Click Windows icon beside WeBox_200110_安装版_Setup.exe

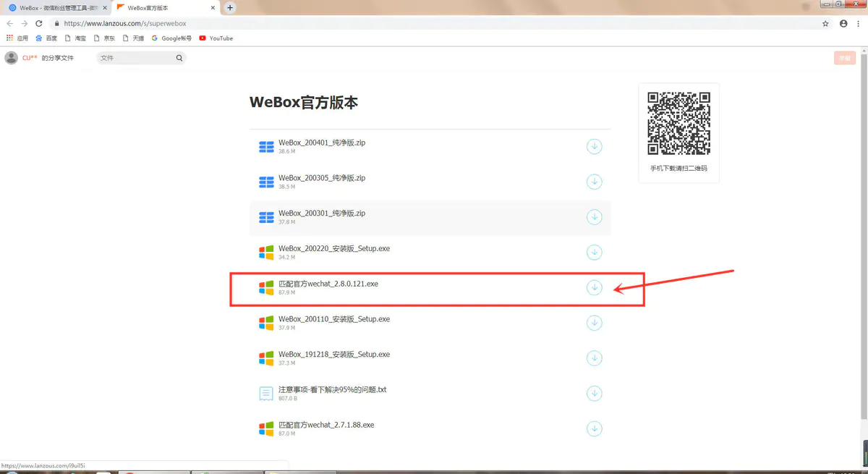coord(266,323)
